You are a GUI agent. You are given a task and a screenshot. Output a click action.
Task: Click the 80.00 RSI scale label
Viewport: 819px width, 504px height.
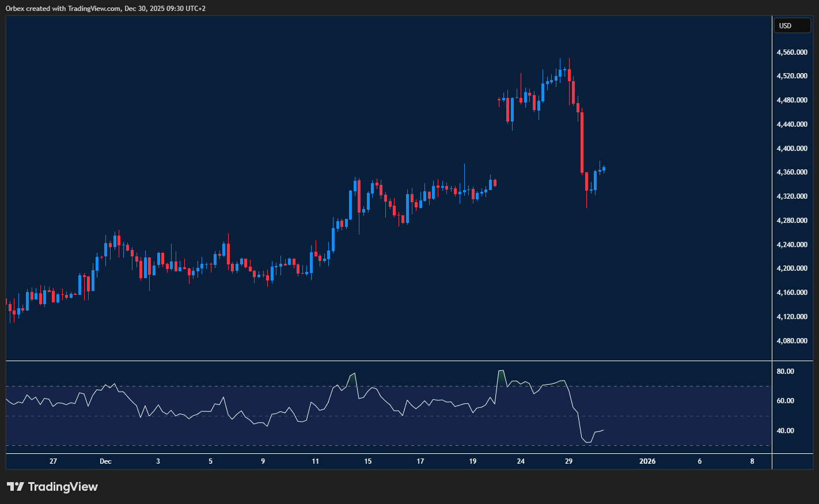(x=785, y=372)
